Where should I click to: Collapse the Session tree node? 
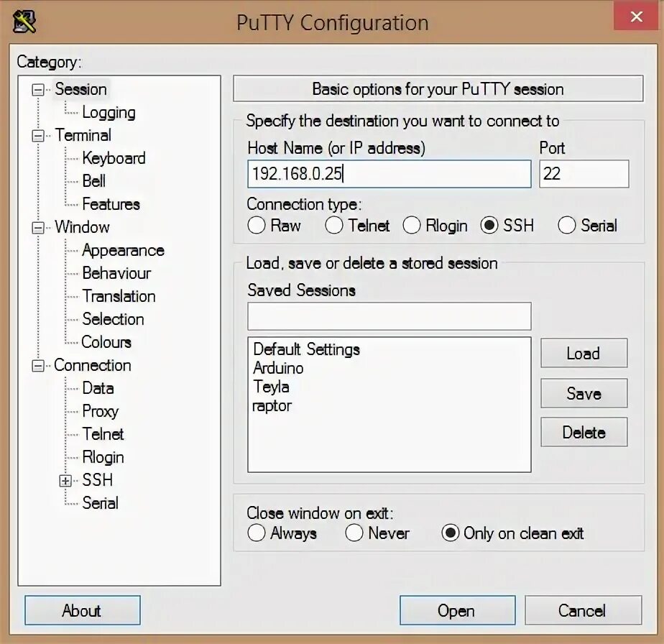[x=38, y=89]
